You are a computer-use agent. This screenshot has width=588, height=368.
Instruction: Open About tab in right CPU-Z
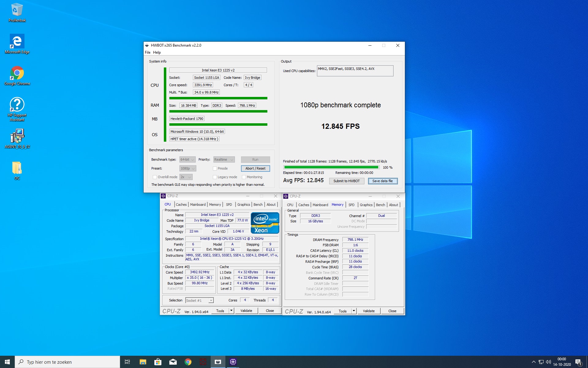pos(394,205)
